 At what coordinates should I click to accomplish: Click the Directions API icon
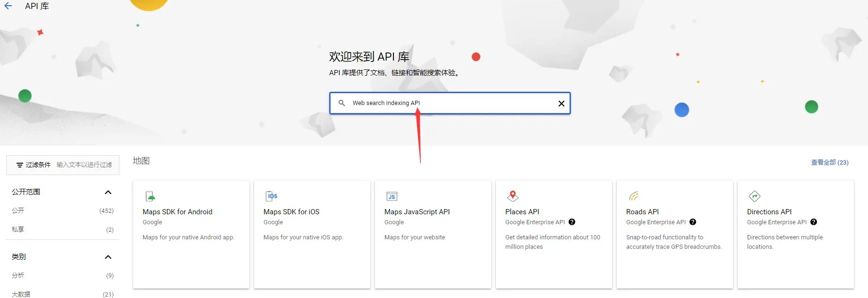point(755,196)
